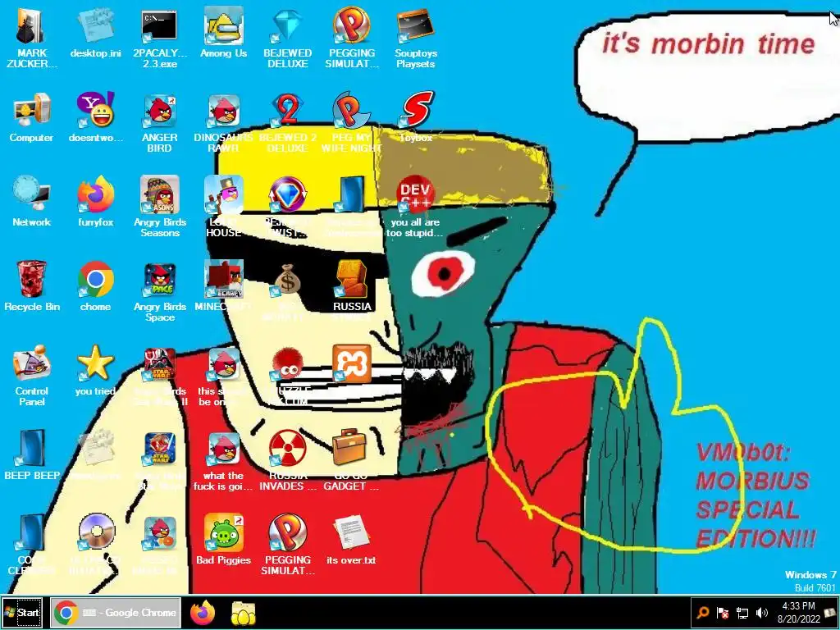Screen dimensions: 840x630
Task: Open the yellow folder icon on taskbar
Action: coord(243,614)
